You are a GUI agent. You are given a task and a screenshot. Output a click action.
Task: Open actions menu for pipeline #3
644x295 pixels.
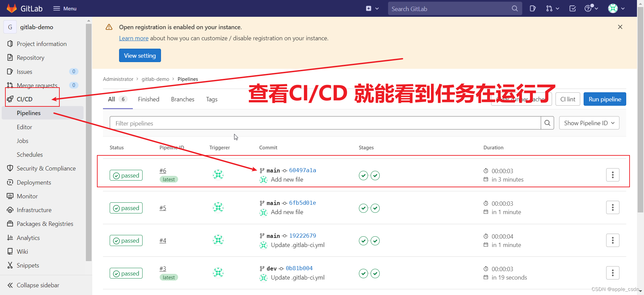[612, 273]
